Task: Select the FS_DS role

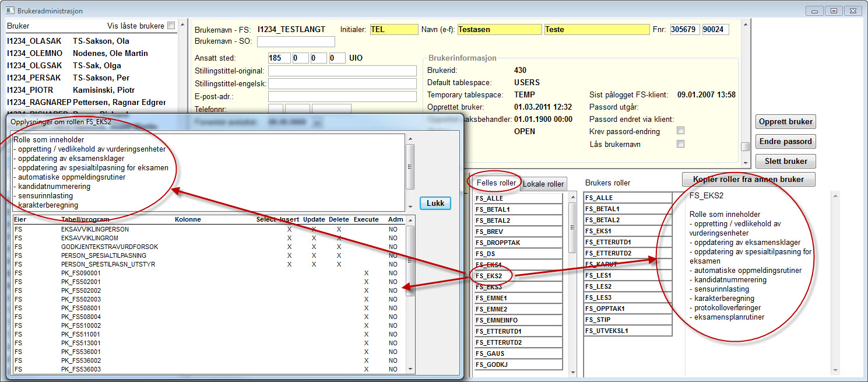Action: pyautogui.click(x=518, y=254)
